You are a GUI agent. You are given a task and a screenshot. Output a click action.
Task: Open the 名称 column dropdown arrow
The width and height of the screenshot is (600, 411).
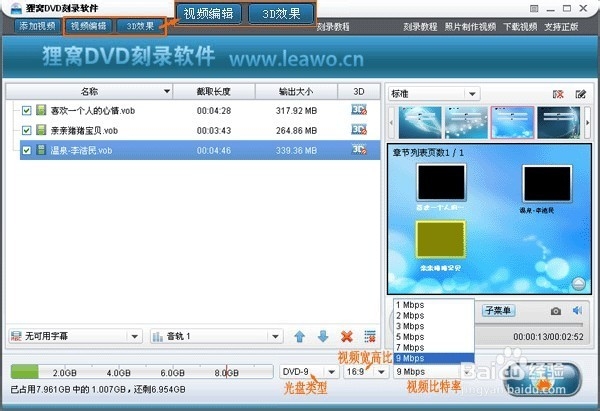click(167, 91)
